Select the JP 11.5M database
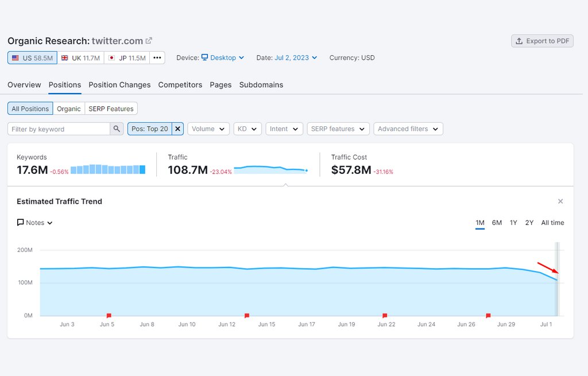The image size is (588, 376). (127, 58)
